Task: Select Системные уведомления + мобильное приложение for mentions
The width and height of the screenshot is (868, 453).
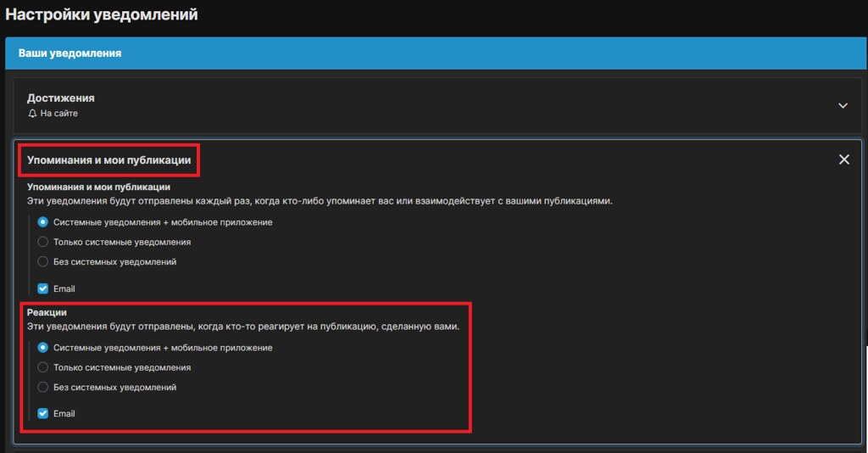Action: (43, 222)
